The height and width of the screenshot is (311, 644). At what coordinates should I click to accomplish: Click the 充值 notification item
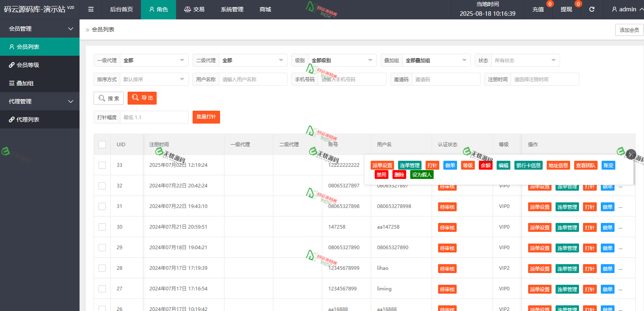coord(538,9)
